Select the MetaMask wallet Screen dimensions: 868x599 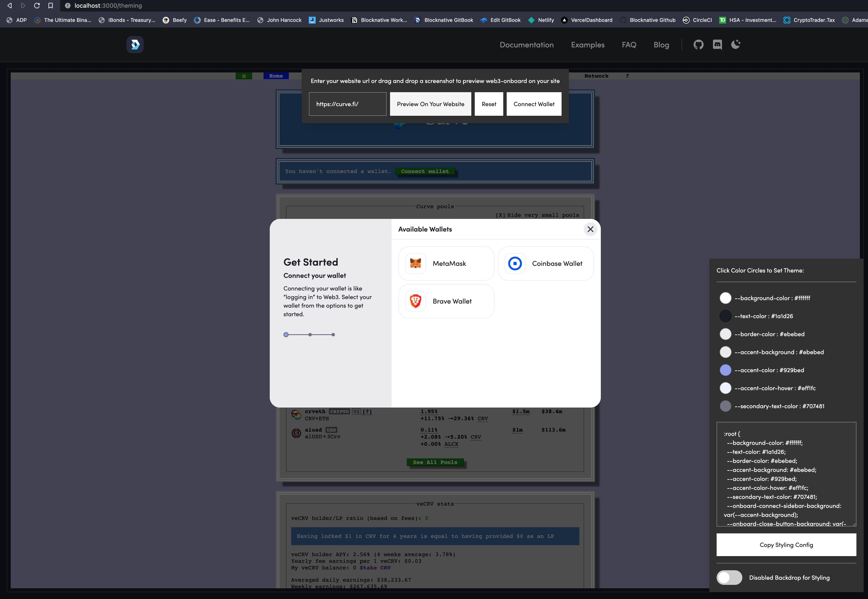(446, 263)
